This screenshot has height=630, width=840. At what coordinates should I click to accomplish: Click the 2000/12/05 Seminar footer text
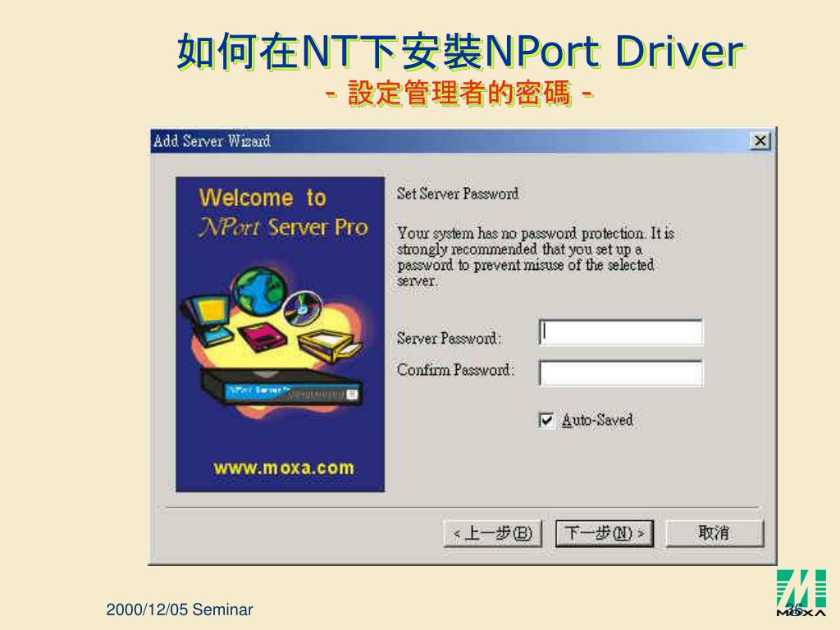click(x=180, y=609)
